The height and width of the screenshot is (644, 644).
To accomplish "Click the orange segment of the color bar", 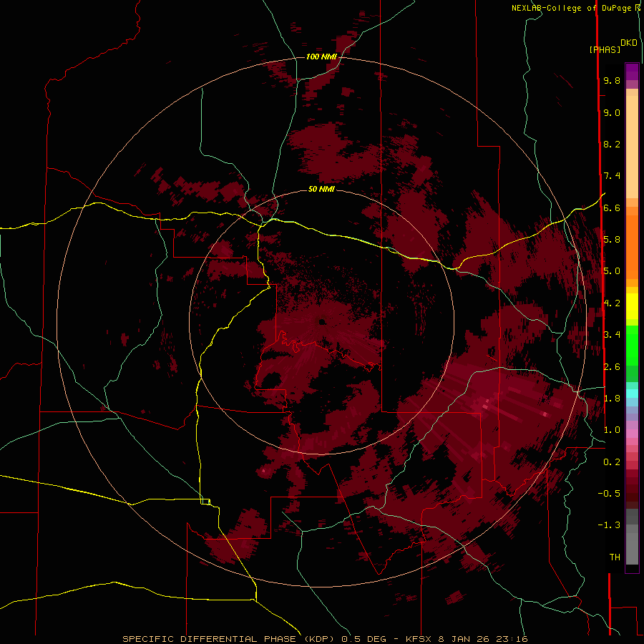I will point(632,246).
